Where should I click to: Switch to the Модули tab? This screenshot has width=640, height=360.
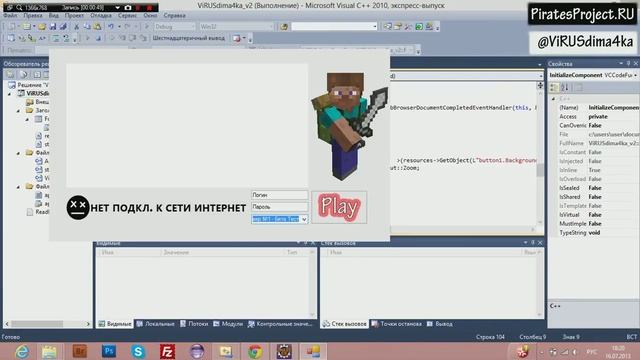228,324
